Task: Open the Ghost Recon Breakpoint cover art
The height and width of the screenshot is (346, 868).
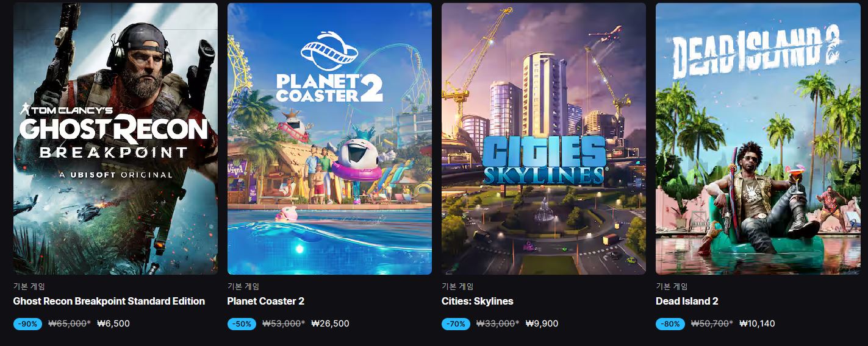Action: coord(115,139)
